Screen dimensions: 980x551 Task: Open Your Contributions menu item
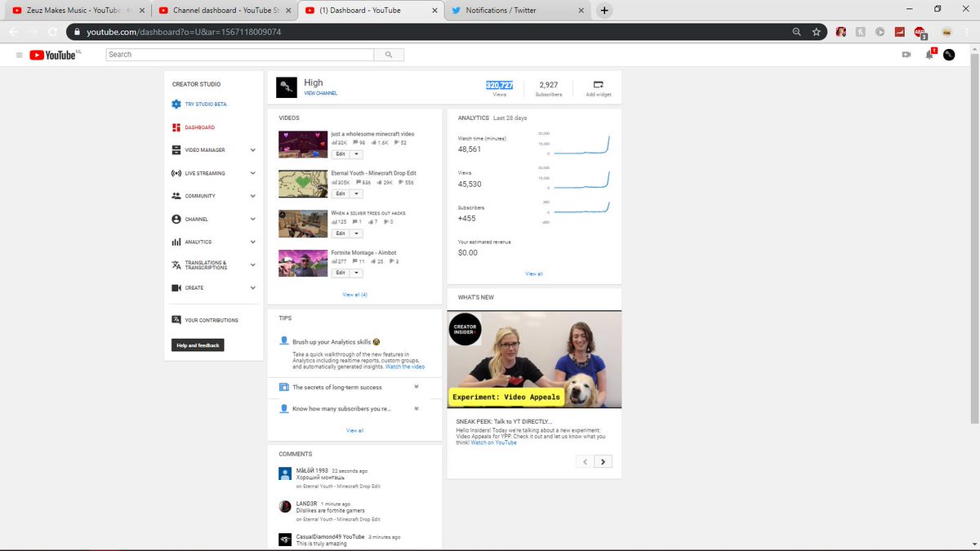point(212,320)
